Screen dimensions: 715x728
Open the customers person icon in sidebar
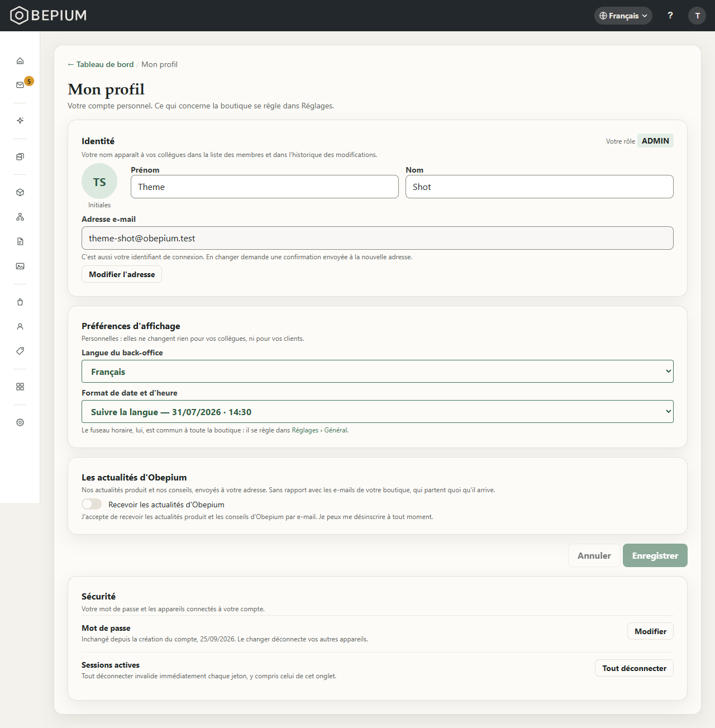[x=20, y=326]
